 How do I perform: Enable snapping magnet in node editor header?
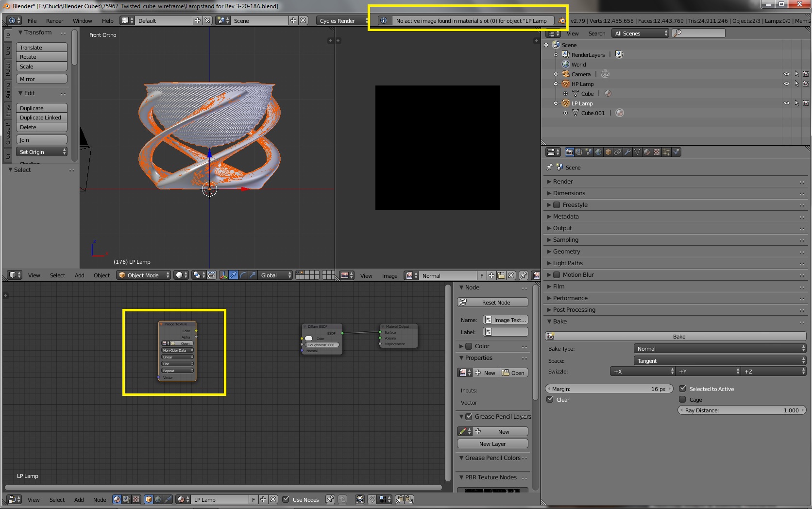372,499
